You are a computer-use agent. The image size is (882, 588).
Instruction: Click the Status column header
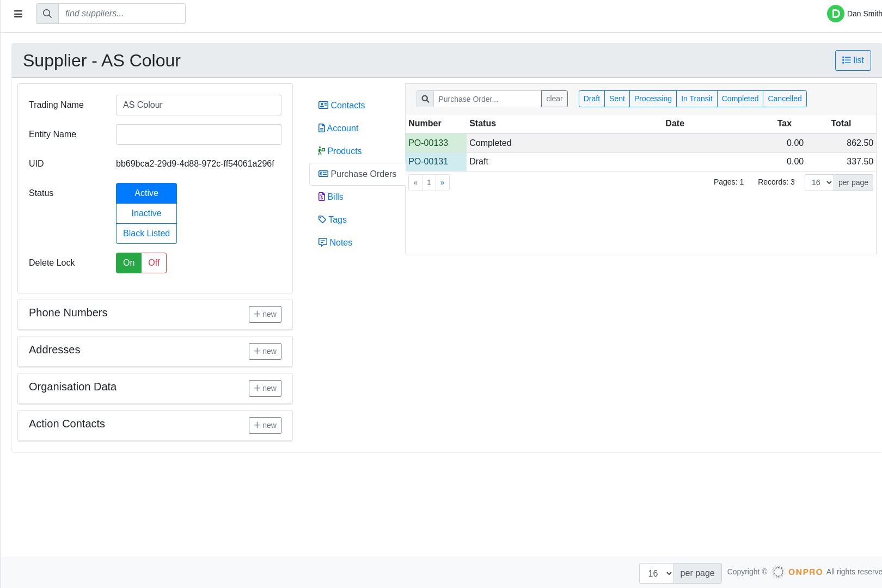482,124
